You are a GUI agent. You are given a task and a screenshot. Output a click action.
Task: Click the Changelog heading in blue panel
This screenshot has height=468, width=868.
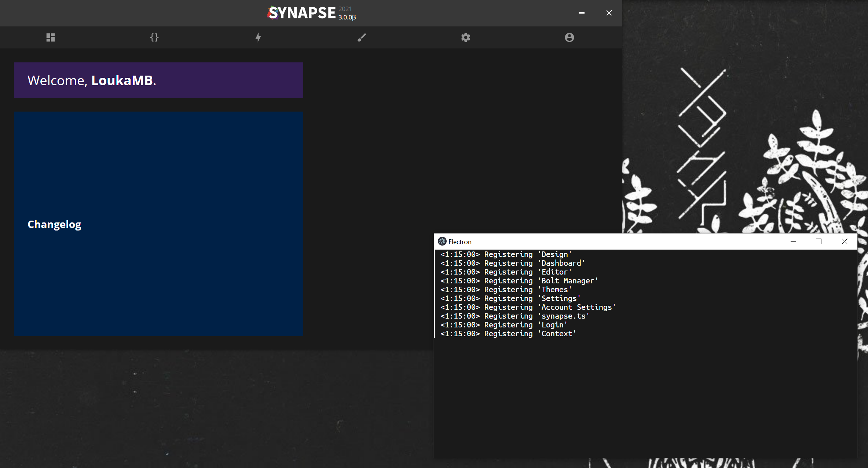pyautogui.click(x=54, y=224)
